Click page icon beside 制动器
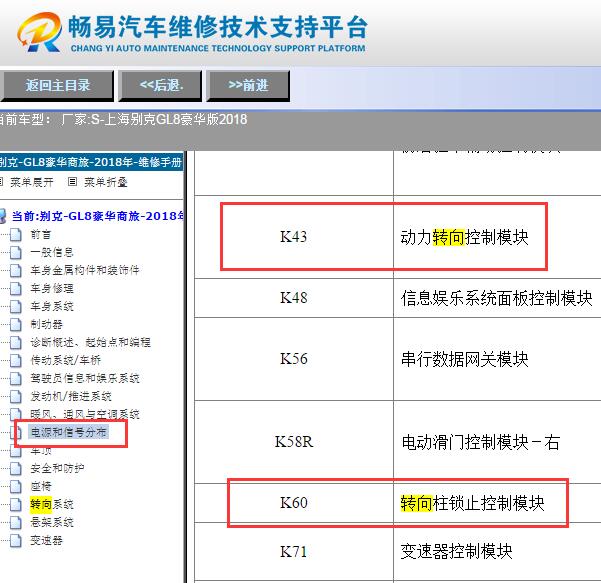The height and width of the screenshot is (583, 601). pos(16,325)
